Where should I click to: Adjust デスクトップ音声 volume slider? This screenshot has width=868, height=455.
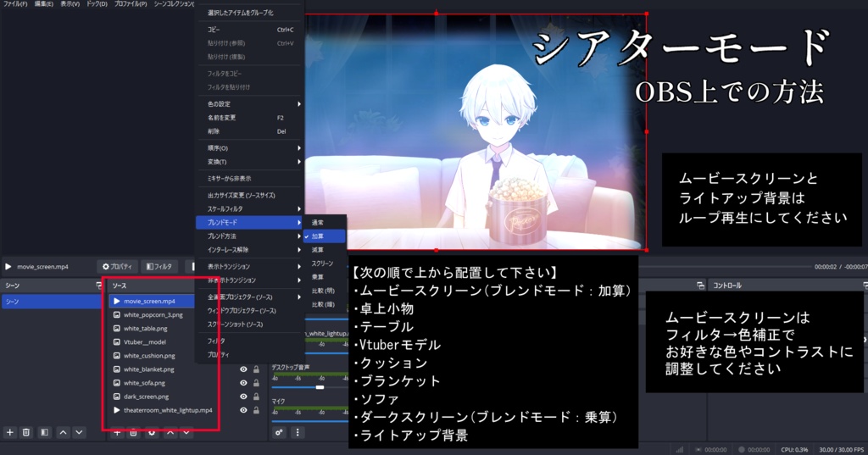[320, 387]
